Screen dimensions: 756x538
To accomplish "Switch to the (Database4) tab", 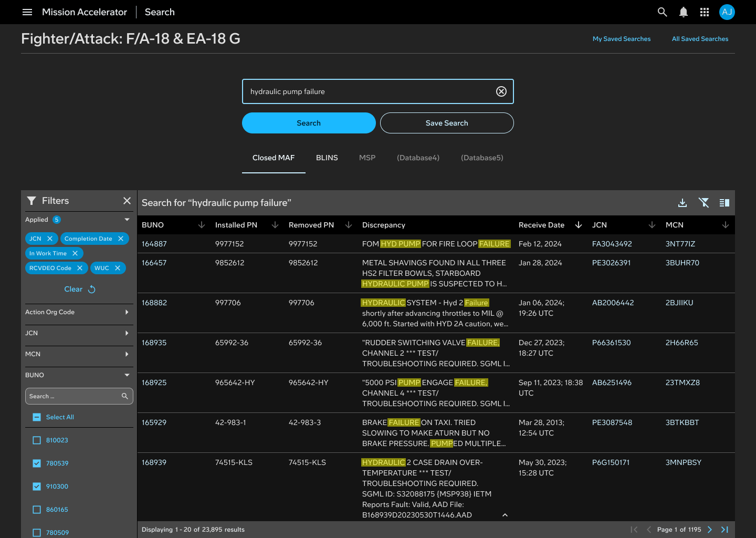I will 418,158.
